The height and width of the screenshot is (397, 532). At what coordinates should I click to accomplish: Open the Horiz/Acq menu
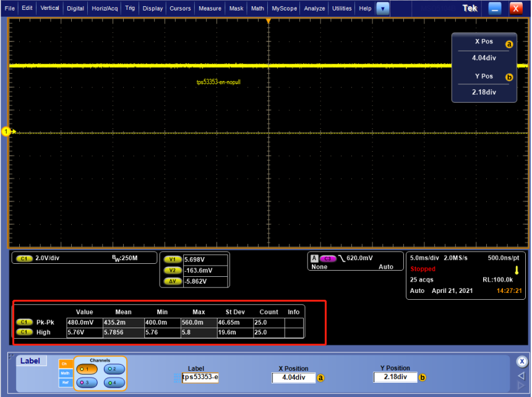(105, 9)
